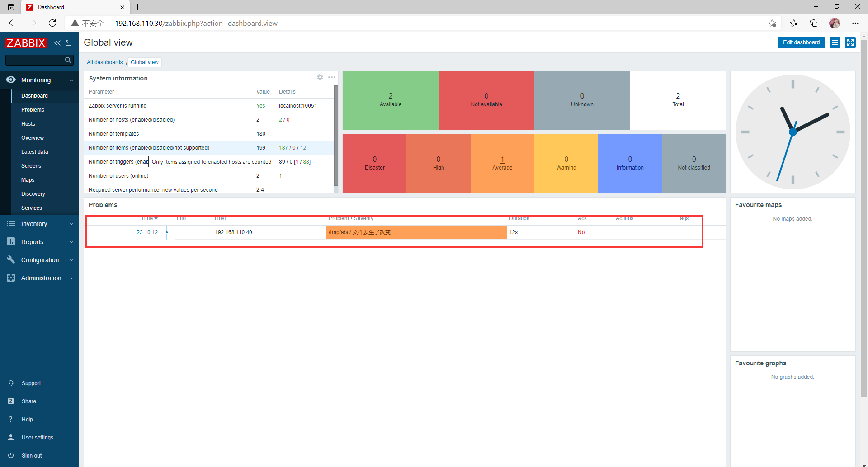This screenshot has width=868, height=467.
Task: Click the Configuration wrench icon
Action: click(x=11, y=259)
